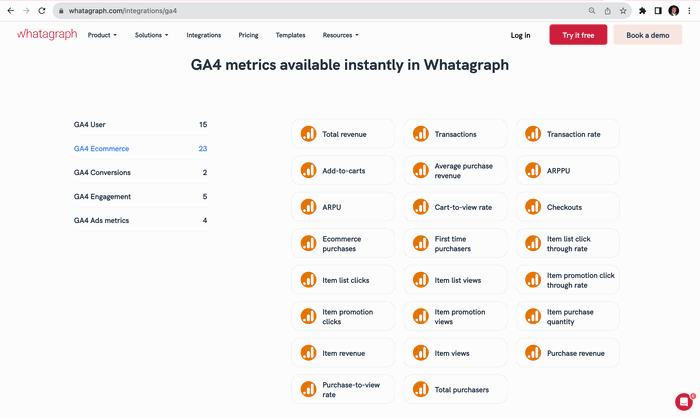Open Chrome three-dot menu
Screen dimensions: 700x418
click(689, 11)
